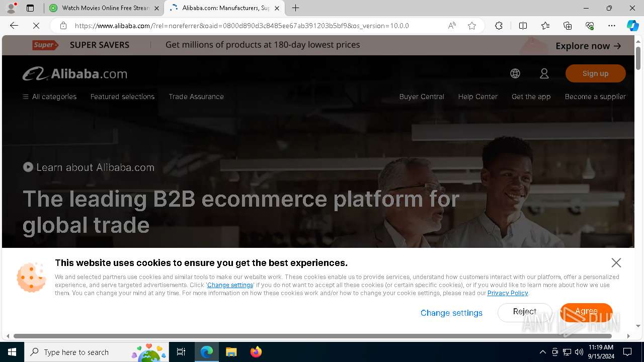Click the horizontal page scrollbar
This screenshot has height=362, width=644.
click(x=312, y=336)
